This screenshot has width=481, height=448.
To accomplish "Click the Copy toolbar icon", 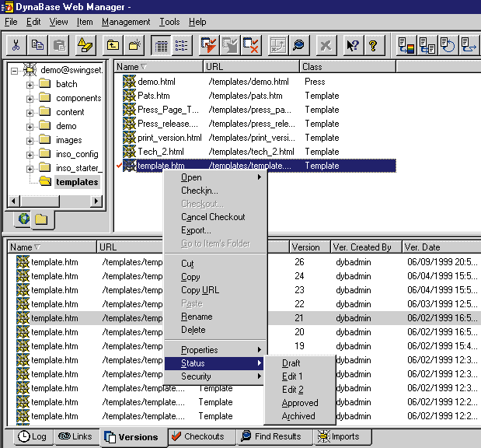I will tap(37, 45).
